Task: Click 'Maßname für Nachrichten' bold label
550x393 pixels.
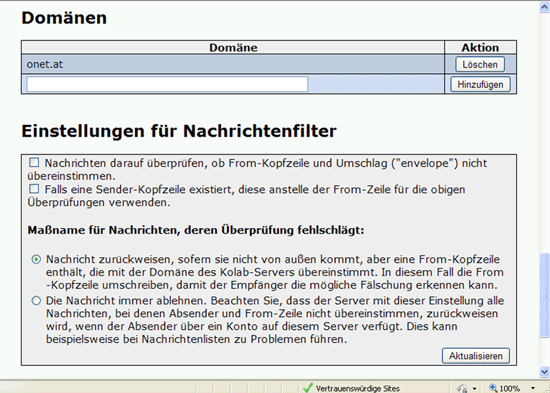Action: (196, 230)
